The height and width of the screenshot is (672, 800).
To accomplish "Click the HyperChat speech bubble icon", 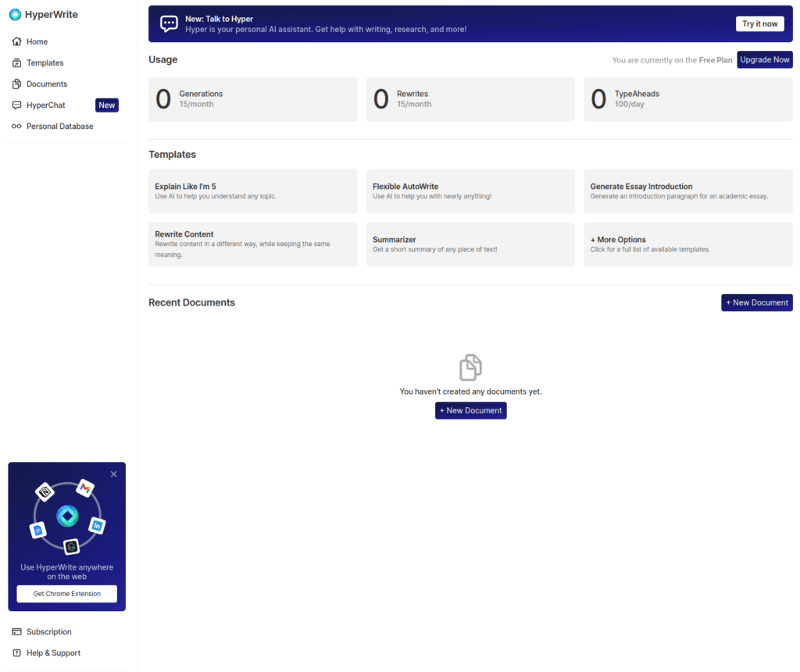I will click(x=17, y=105).
